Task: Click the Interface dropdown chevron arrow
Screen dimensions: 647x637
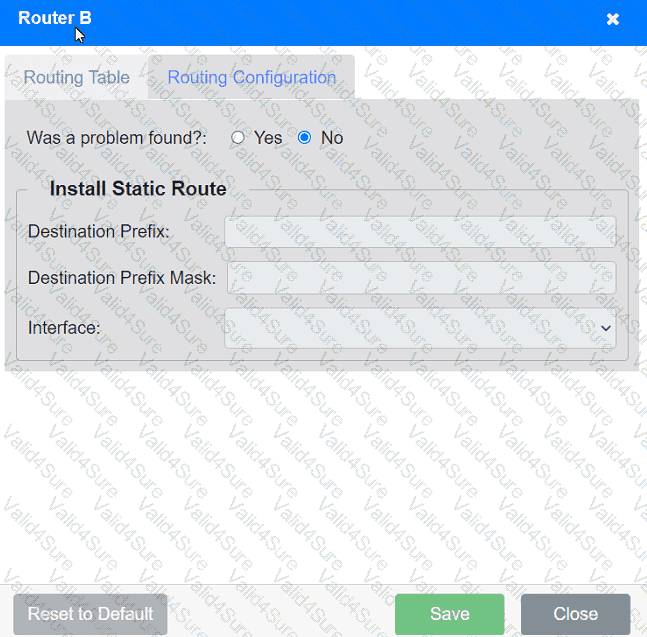Action: tap(605, 327)
